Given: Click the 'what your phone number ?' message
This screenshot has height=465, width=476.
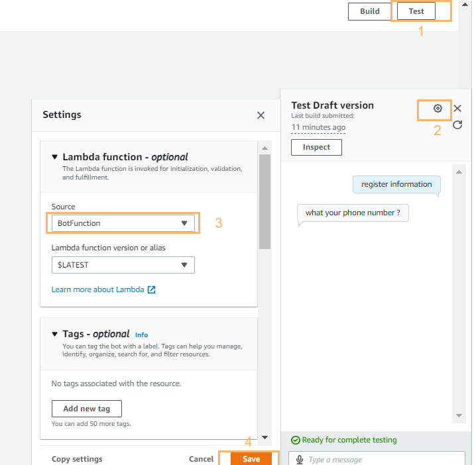Looking at the screenshot, I should pos(353,213).
